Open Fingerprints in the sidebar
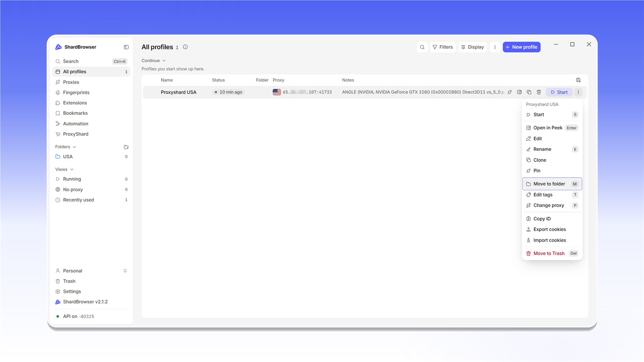Screen dimensions: 644x362 pyautogui.click(x=91, y=93)
